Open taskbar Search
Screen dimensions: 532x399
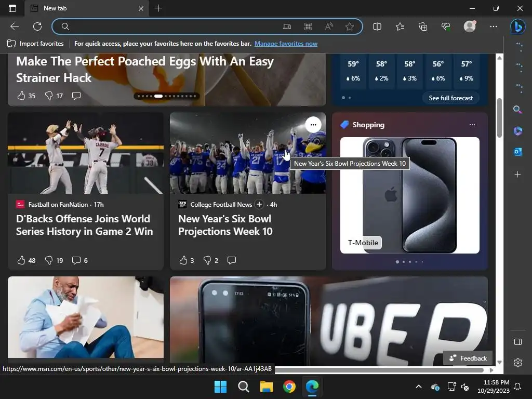pyautogui.click(x=243, y=387)
